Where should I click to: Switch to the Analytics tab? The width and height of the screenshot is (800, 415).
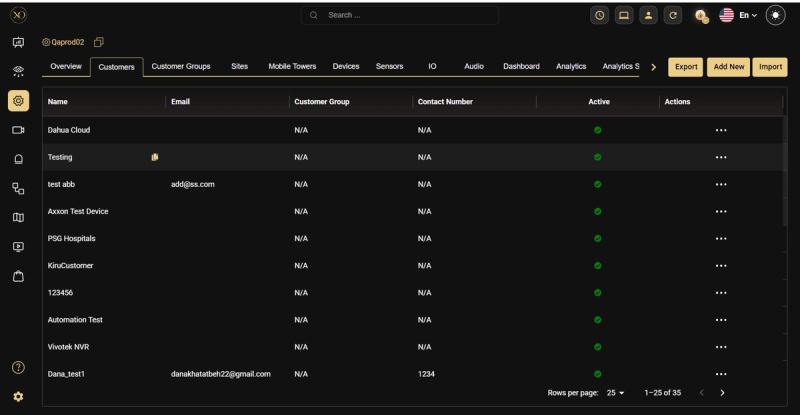coord(571,66)
